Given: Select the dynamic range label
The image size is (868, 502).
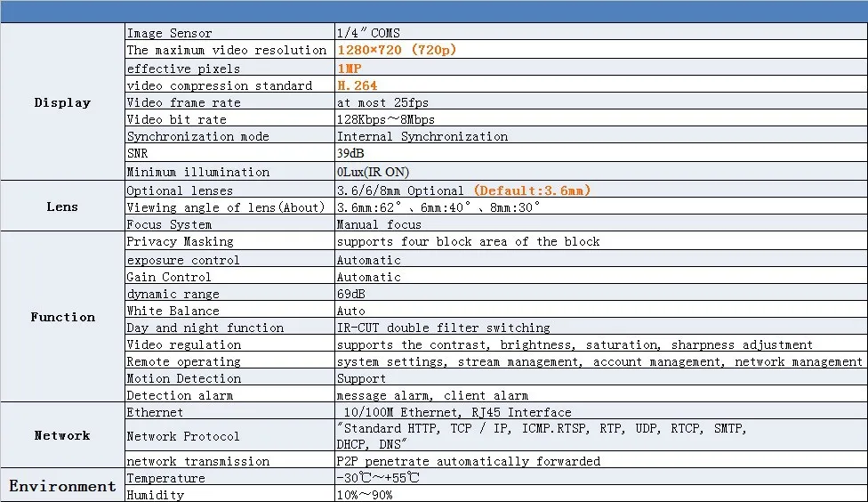Looking at the screenshot, I should 173,294.
